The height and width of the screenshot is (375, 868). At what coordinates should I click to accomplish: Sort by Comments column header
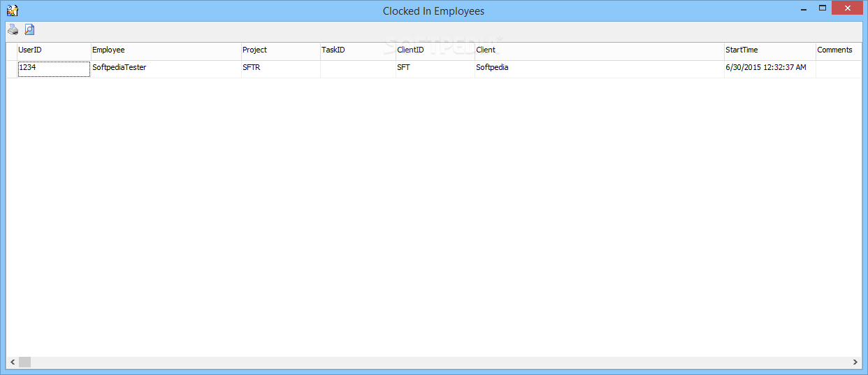click(839, 50)
